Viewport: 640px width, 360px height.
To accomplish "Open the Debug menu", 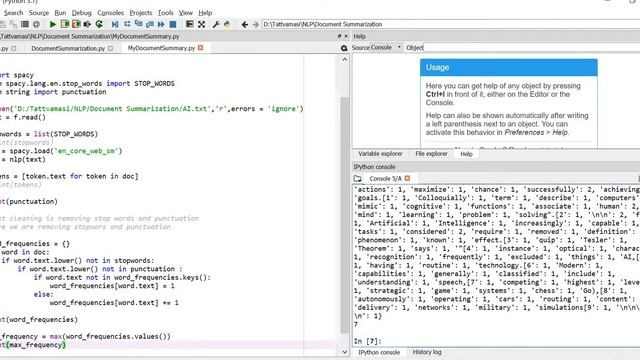I will (x=82, y=13).
